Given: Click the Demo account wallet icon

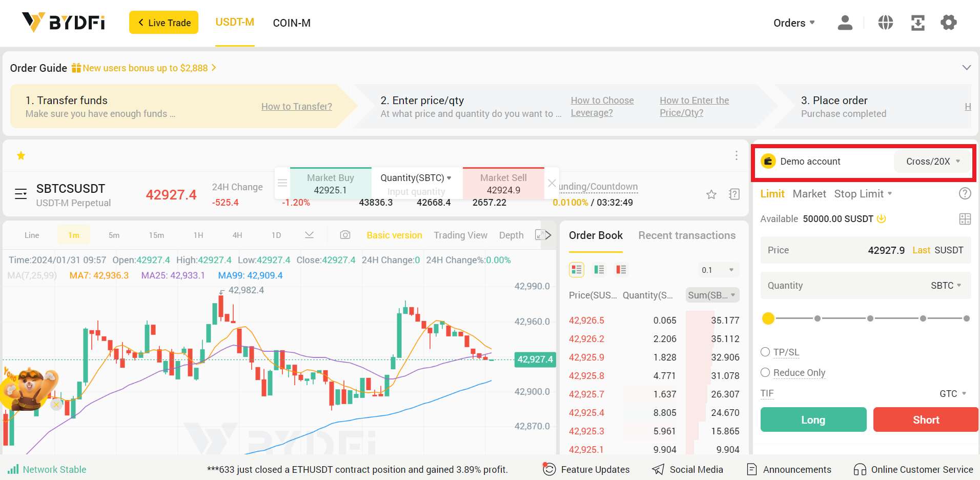Looking at the screenshot, I should (768, 162).
